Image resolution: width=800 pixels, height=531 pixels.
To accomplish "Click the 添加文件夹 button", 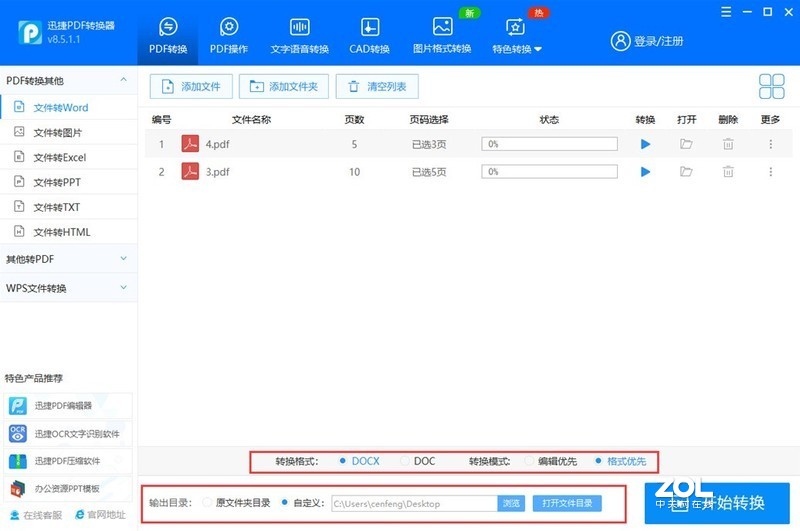I will coord(284,86).
